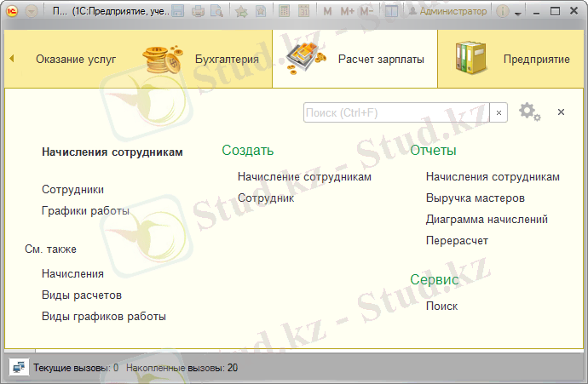Open the info icon next to Администратор

503,12
